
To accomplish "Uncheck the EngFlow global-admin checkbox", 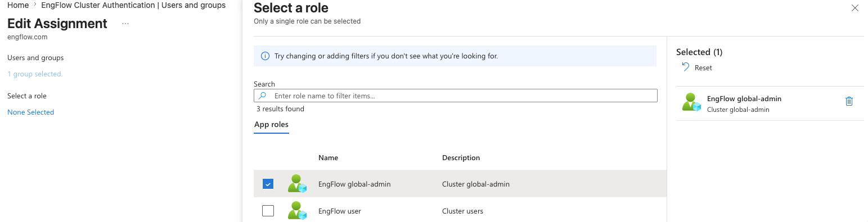I will pos(268,184).
